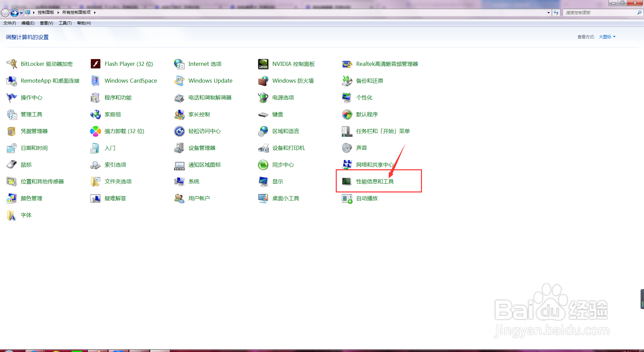Open Windows 防火墙 brick wall icon
Image resolution: width=644 pixels, height=352 pixels.
(263, 81)
